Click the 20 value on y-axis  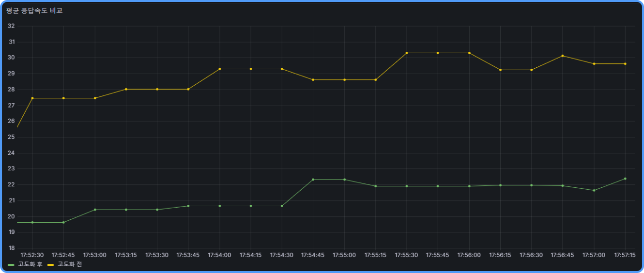11,216
